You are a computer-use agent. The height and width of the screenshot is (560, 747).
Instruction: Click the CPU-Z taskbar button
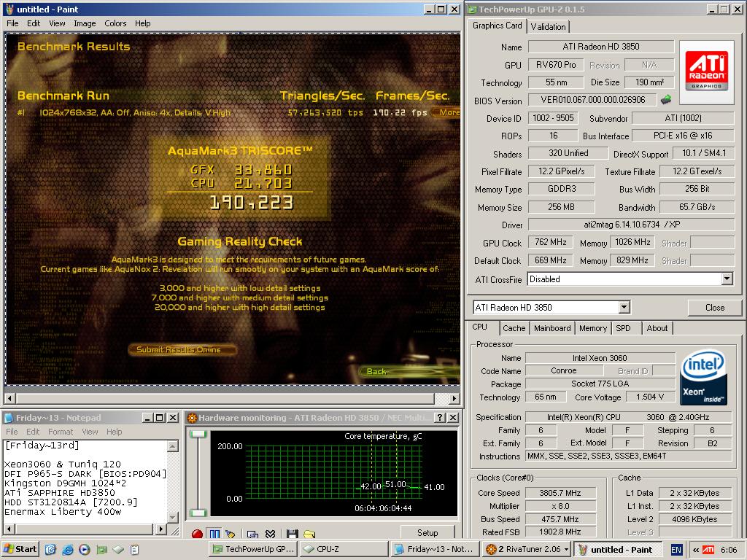coord(344,549)
